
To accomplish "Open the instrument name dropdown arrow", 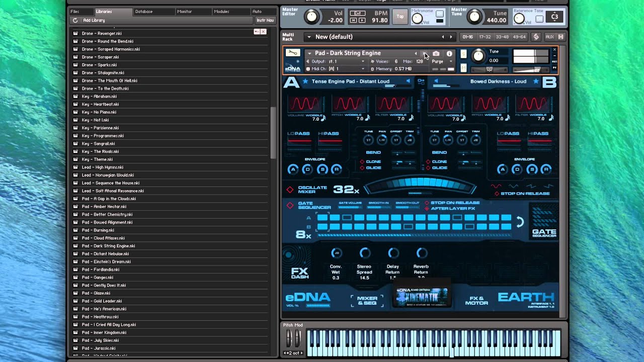I will pyautogui.click(x=309, y=53).
